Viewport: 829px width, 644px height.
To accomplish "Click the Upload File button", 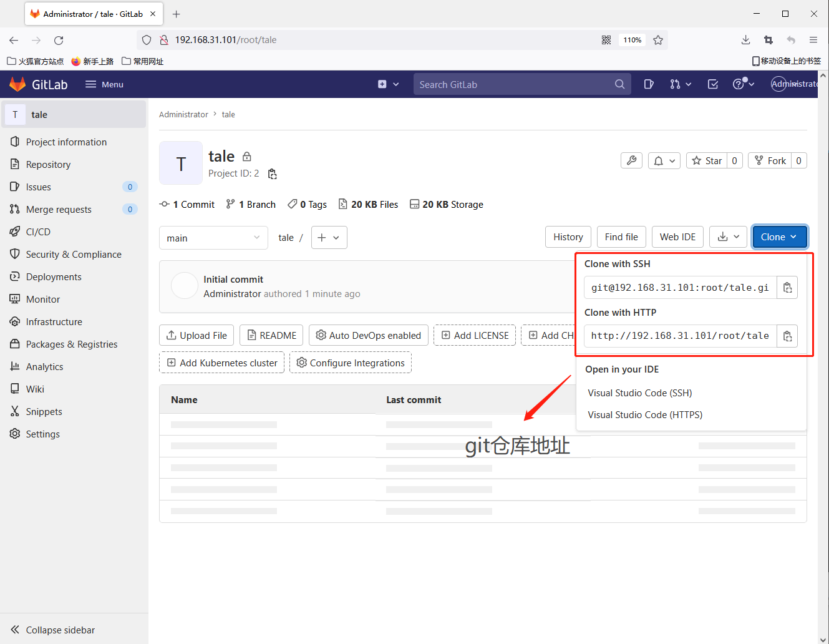I will pyautogui.click(x=196, y=336).
